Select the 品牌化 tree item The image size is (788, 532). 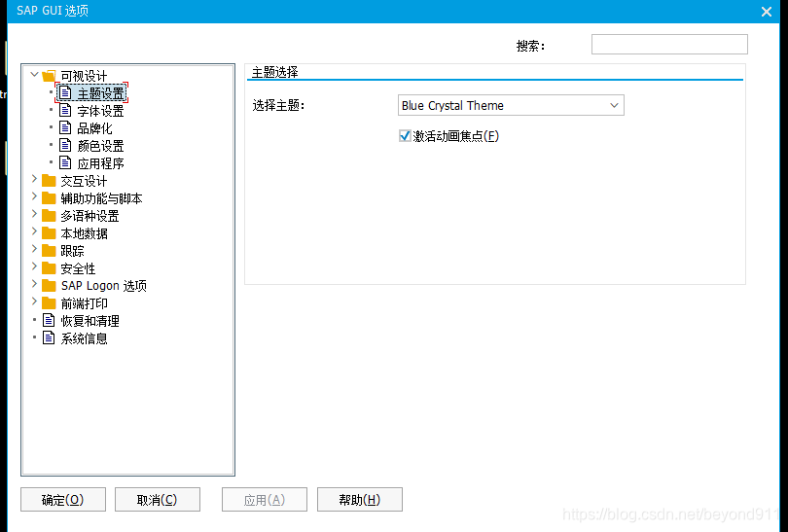pos(94,128)
